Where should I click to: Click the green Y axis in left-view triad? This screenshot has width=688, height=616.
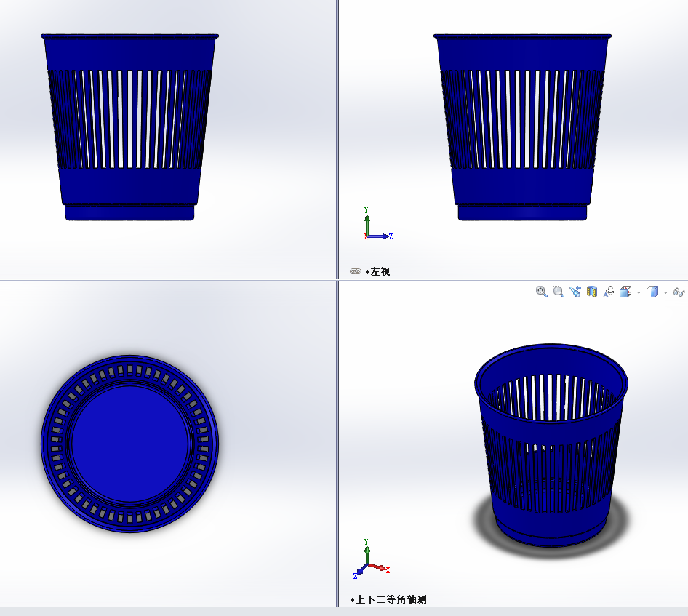(x=367, y=223)
